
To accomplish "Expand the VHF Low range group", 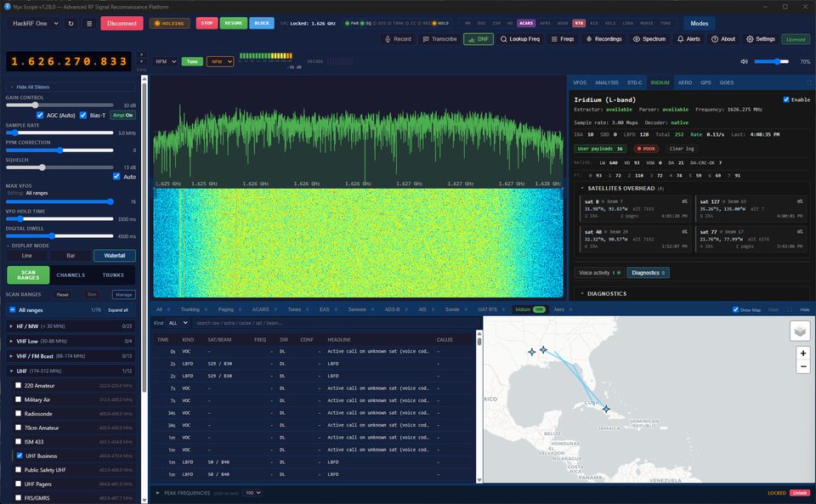I will tap(71, 341).
